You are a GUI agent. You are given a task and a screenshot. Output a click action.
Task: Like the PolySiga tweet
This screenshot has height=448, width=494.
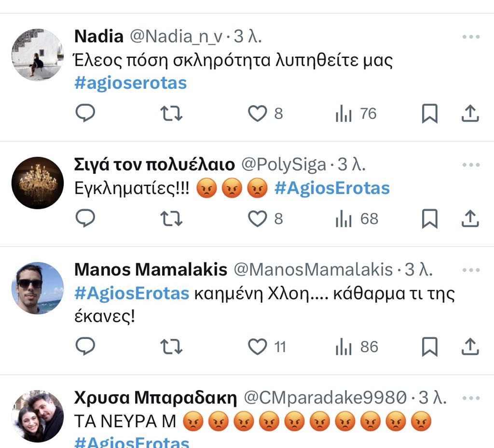[x=258, y=219]
